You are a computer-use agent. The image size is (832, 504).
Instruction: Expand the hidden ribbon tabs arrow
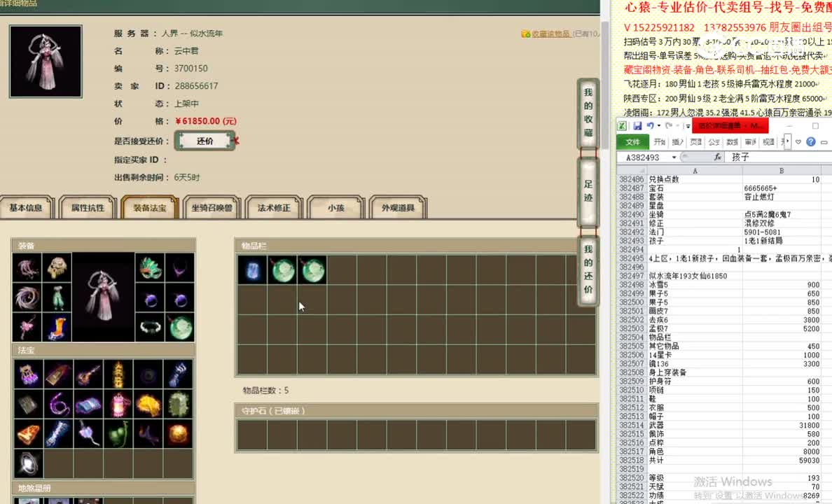(x=787, y=141)
